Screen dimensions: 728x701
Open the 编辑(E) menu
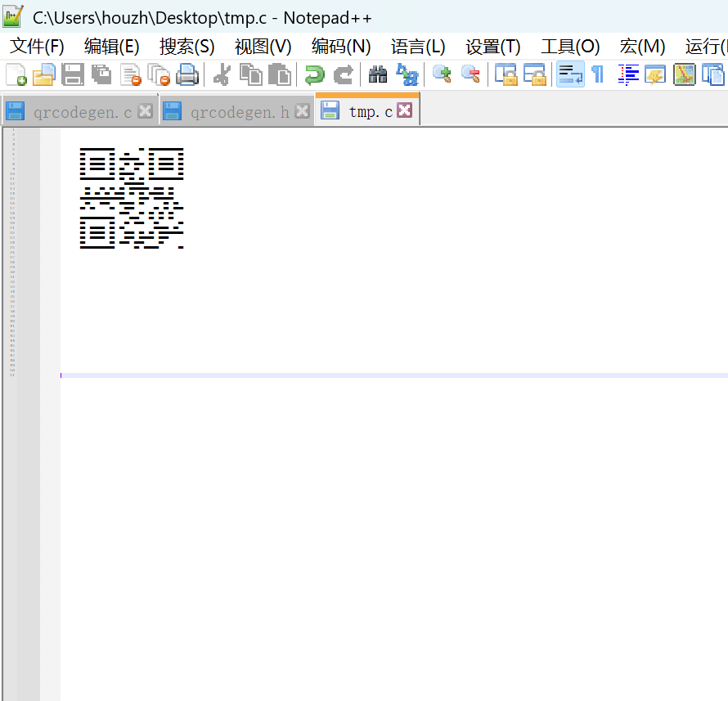(112, 47)
